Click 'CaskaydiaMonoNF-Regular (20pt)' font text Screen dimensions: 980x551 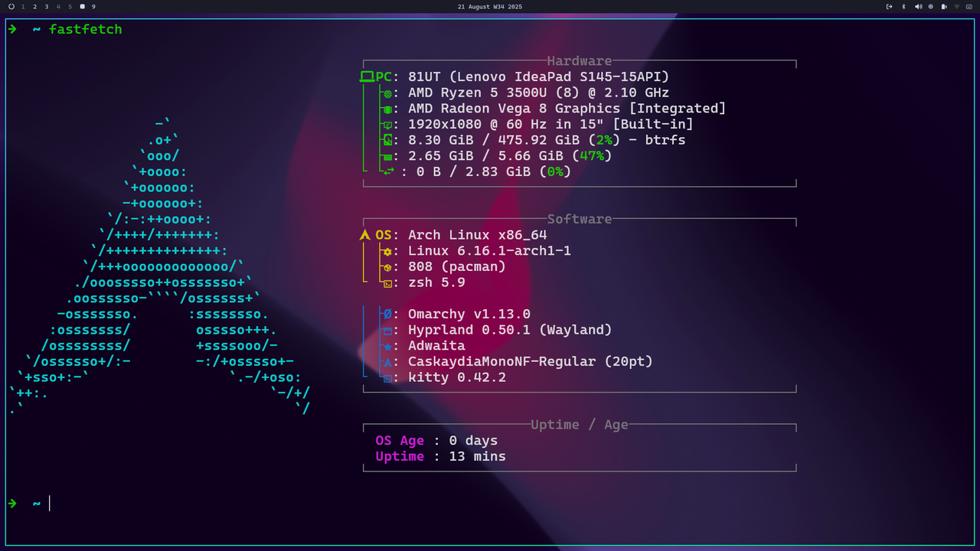point(531,361)
